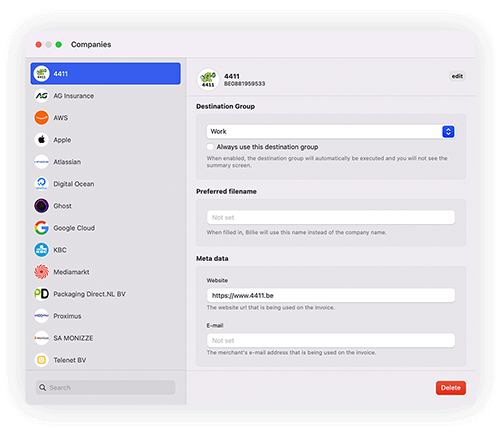
Task: Click the Apple logo icon
Action: click(x=41, y=140)
